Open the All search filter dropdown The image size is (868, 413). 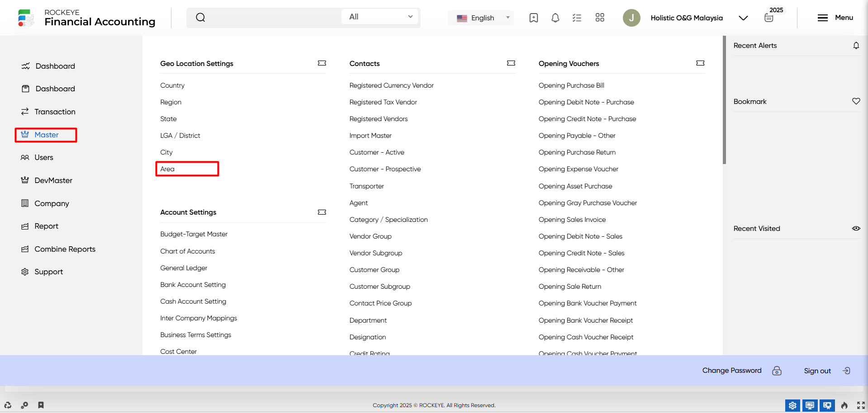pos(380,17)
